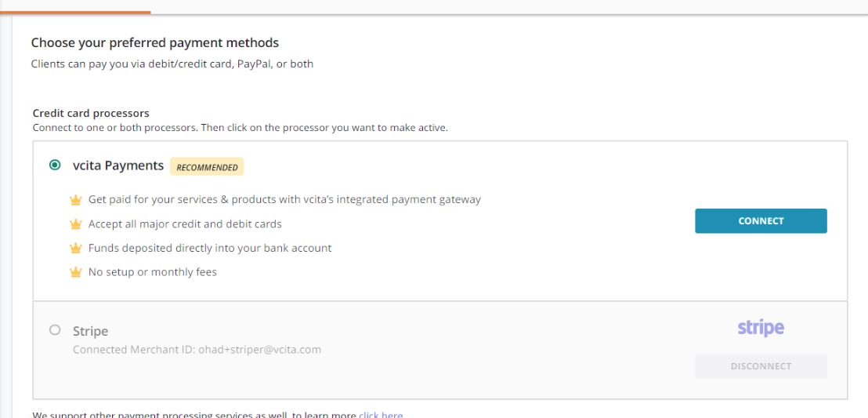This screenshot has height=418, width=868.
Task: Open the 'click here' link
Action: point(381,415)
